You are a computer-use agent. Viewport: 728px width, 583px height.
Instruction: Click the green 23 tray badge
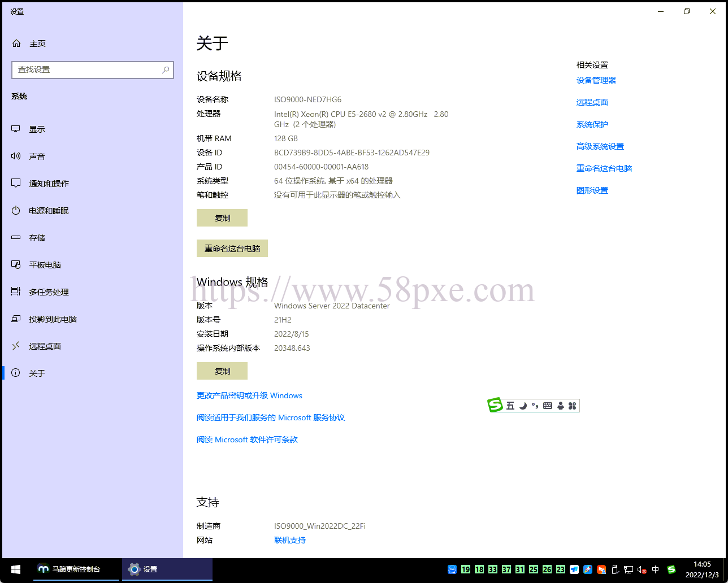click(x=561, y=569)
